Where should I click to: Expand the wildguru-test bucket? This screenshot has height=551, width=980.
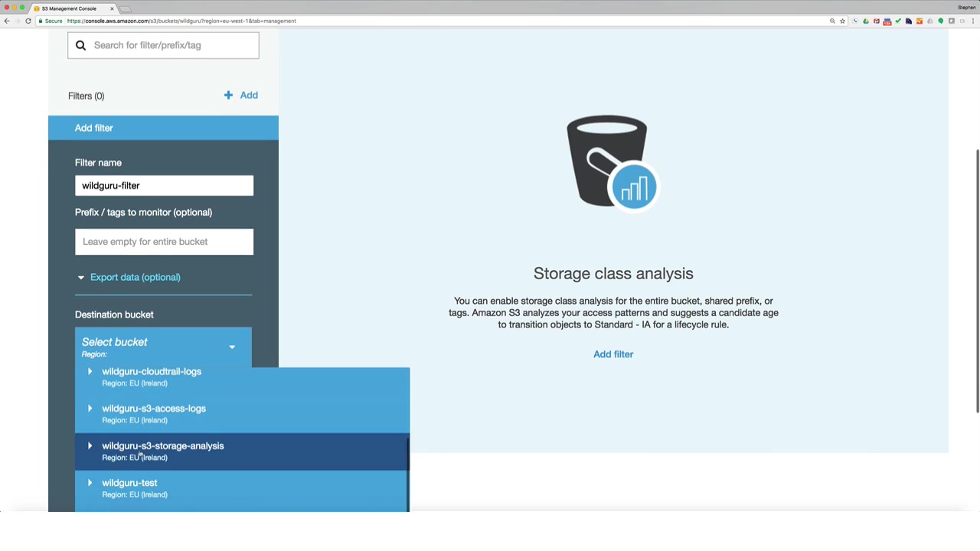point(90,483)
